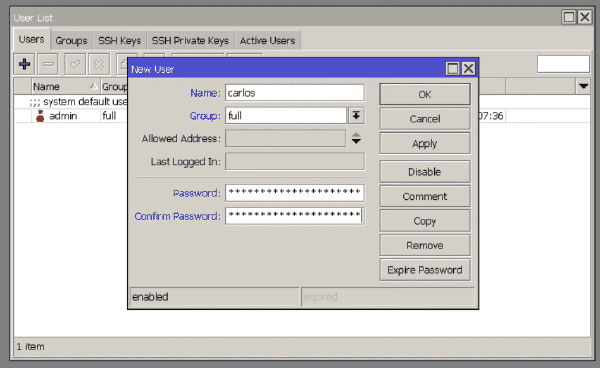Click the Password input field
Screen dimensions: 600x368
295,193
